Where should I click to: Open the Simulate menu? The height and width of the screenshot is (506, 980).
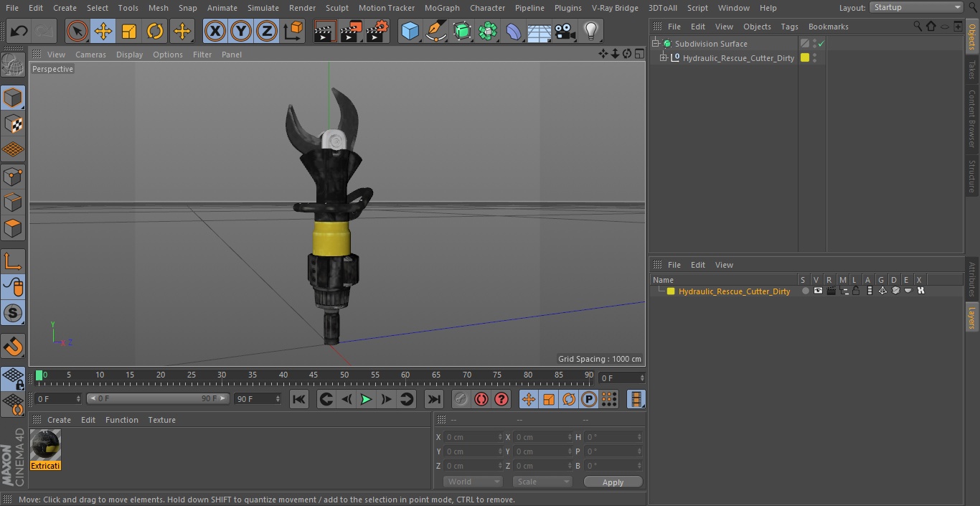pos(263,8)
